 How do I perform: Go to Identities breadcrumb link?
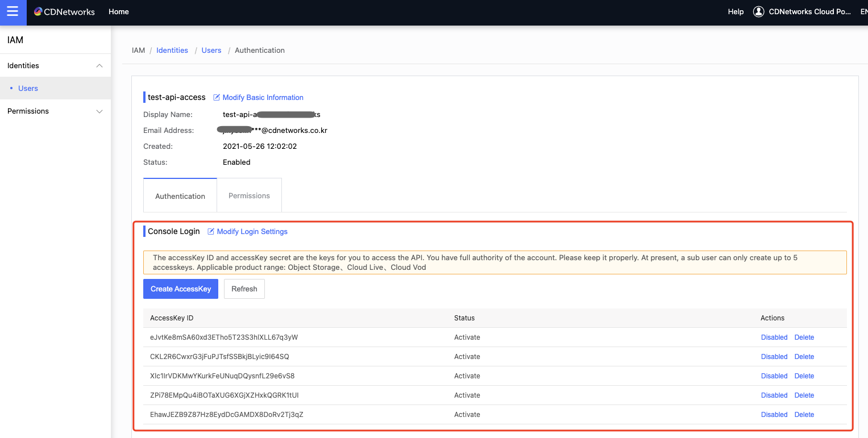point(172,51)
